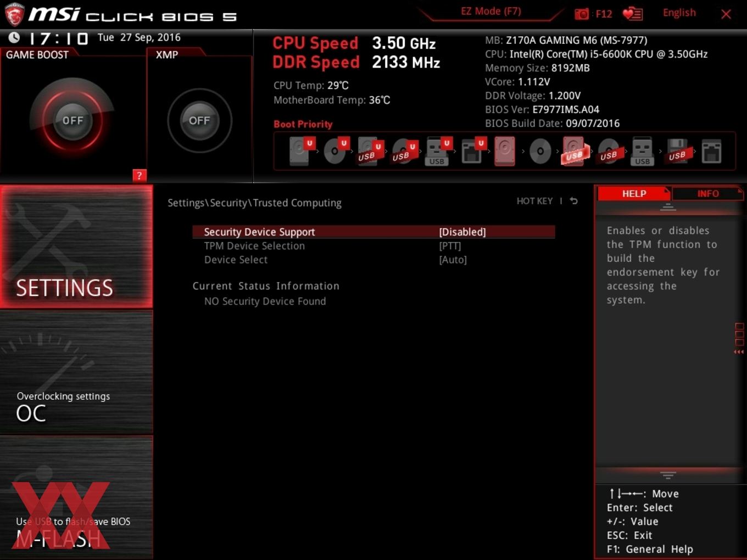Switch to EZ Mode (F7)
This screenshot has height=560, width=747.
tap(490, 12)
